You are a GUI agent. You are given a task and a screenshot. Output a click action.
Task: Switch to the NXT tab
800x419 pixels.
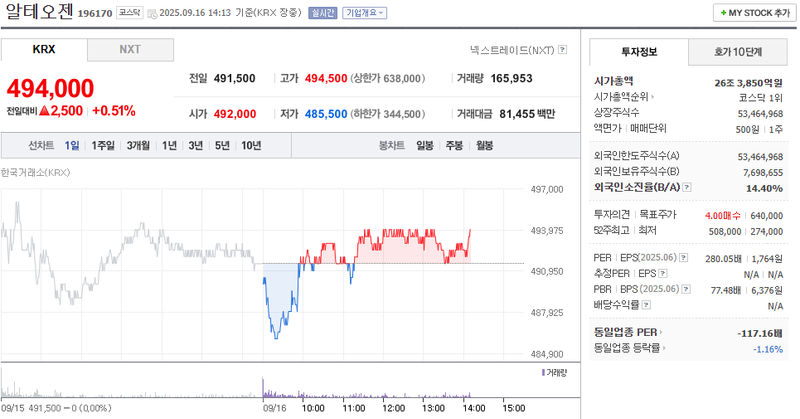130,50
